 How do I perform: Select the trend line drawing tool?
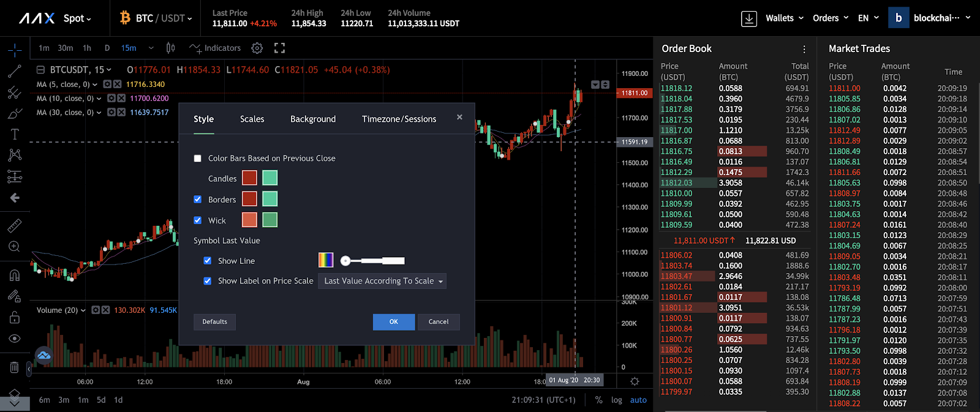pyautogui.click(x=15, y=71)
